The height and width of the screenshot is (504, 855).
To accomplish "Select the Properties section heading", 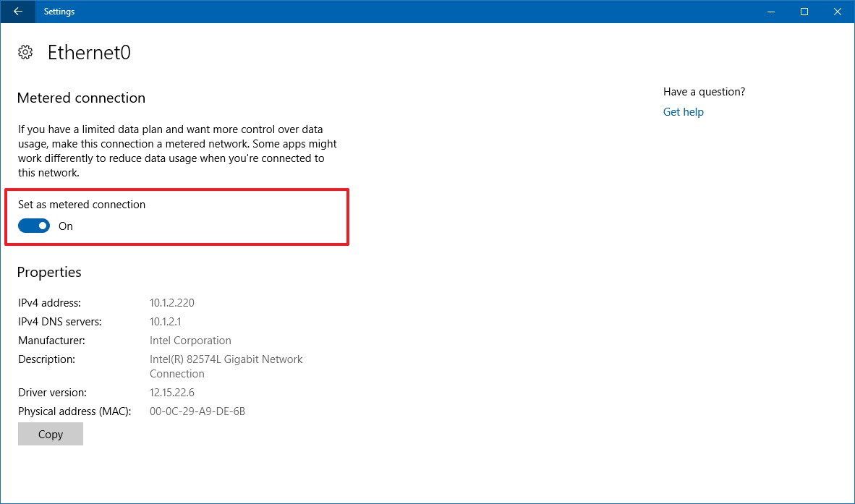I will tap(48, 272).
